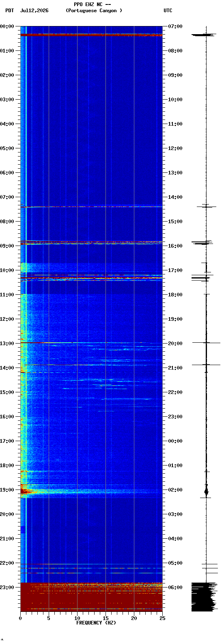Viewport: 224px width, 644px height.
Task: Click the '07:00' label on PDT axis
Action: (7, 197)
